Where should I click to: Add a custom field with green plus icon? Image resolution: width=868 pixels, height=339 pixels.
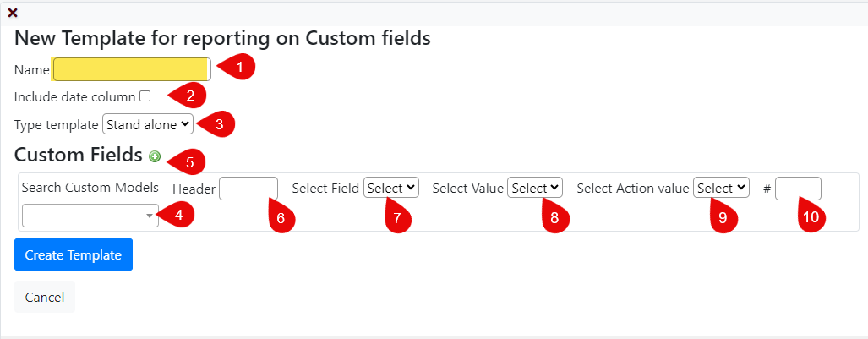click(155, 157)
